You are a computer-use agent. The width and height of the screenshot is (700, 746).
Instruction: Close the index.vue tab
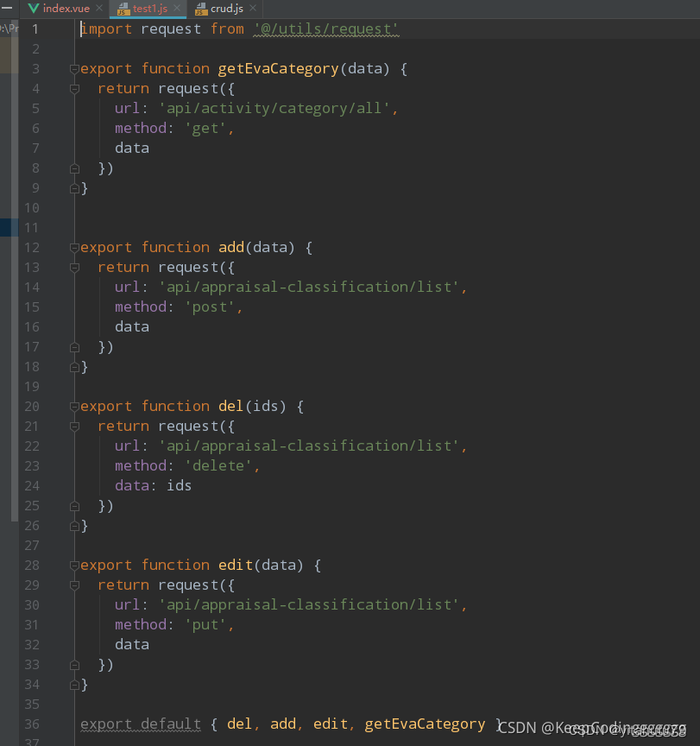(x=99, y=8)
